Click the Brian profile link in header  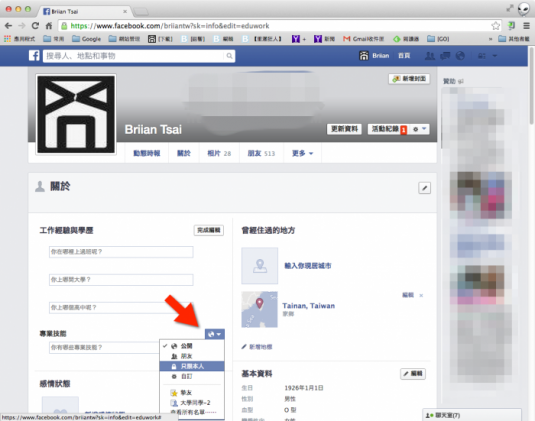pos(374,56)
